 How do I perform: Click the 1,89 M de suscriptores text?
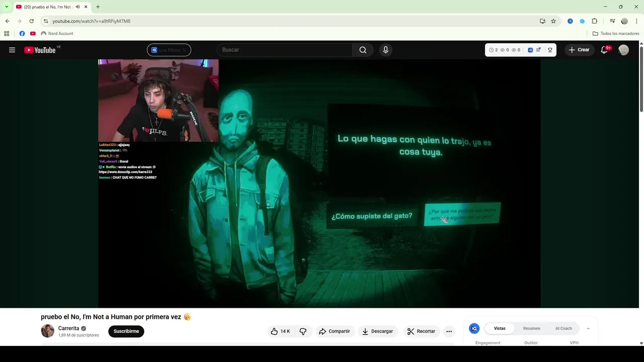pyautogui.click(x=78, y=335)
